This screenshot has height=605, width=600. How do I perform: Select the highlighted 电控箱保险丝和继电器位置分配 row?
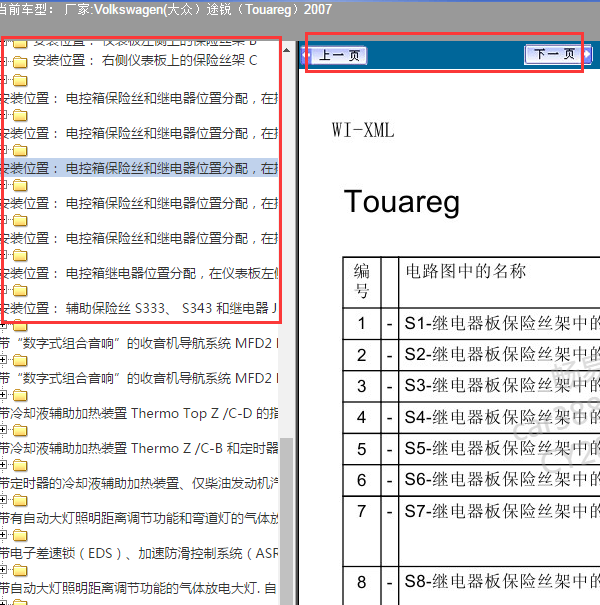pos(139,168)
